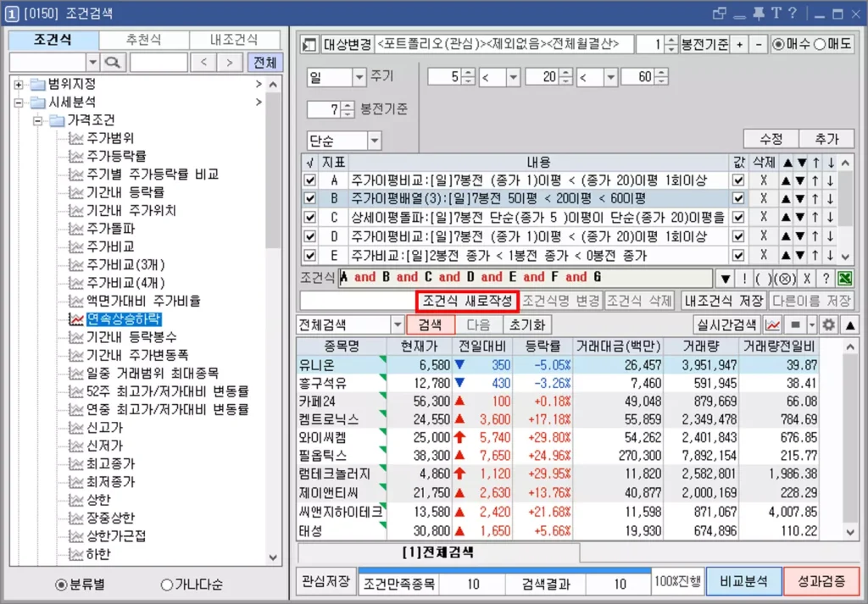Go to previous search match with < button
The image size is (868, 604).
click(203, 63)
